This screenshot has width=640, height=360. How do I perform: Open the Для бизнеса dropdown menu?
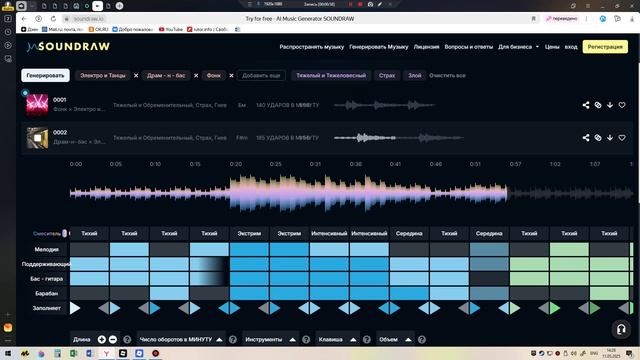518,47
